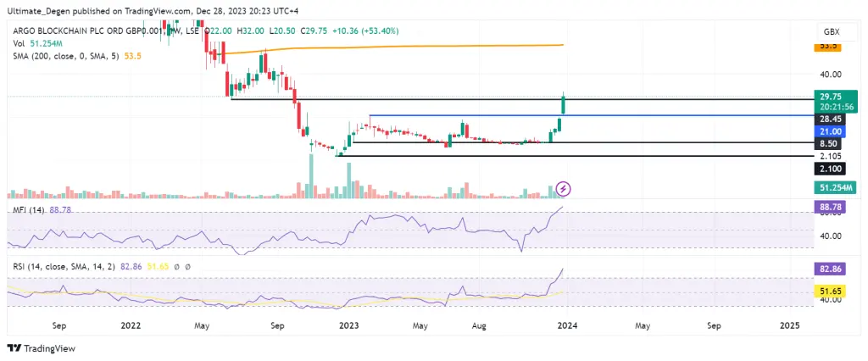Click the 20:21:56 countdown timer

836,106
